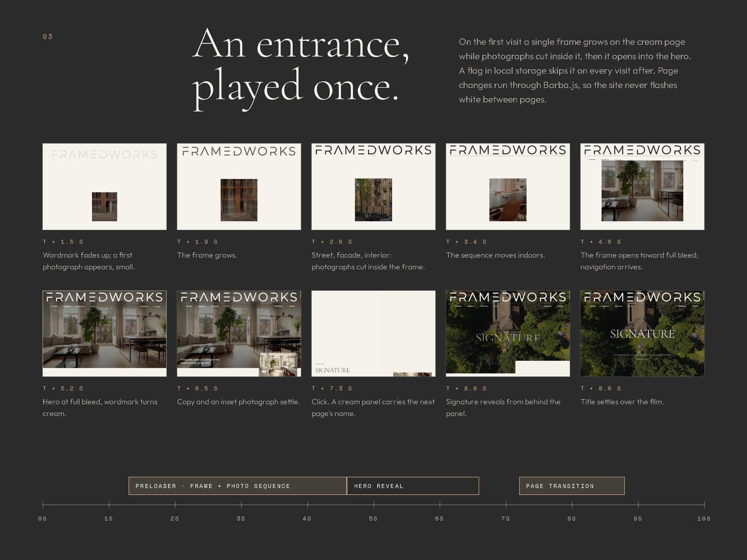Click the caption 'Signature reveals from behind the panel.'

point(503,407)
